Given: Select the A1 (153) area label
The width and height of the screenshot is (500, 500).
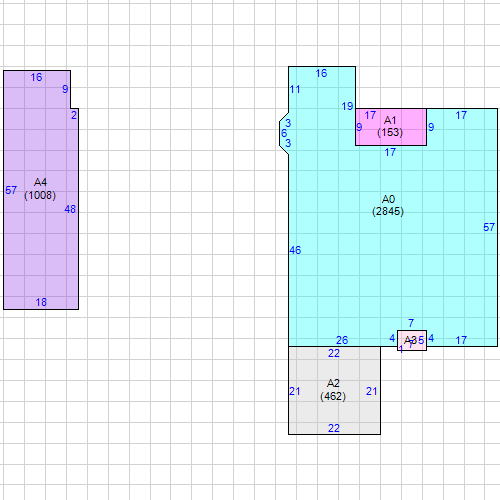Looking at the screenshot, I should tap(390, 126).
